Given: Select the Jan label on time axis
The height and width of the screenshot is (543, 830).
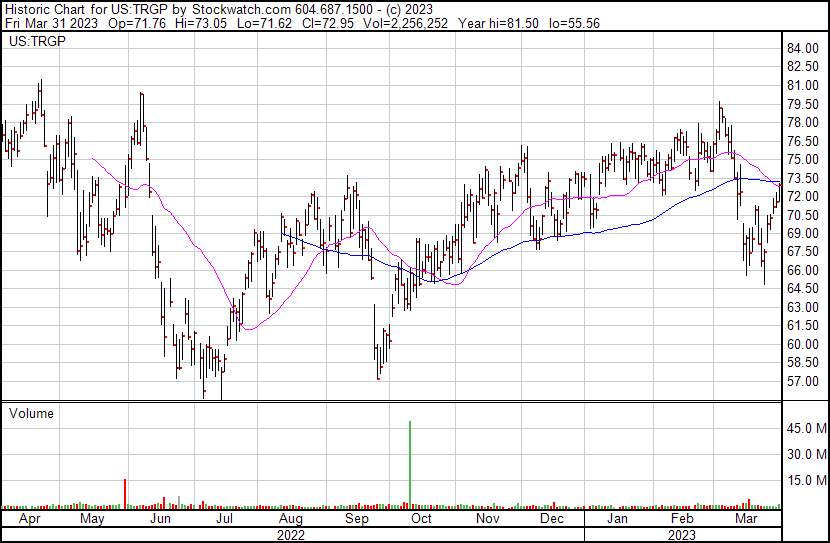Looking at the screenshot, I should click(617, 520).
